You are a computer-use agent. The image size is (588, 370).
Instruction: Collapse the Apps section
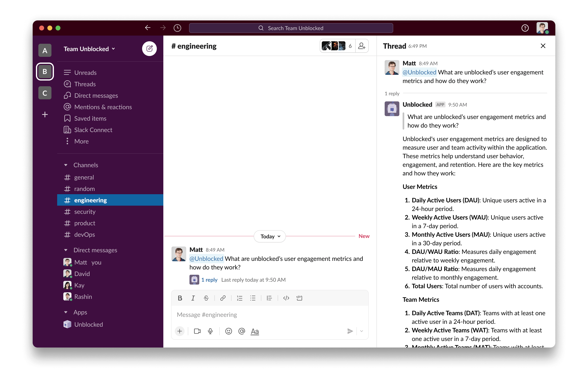click(x=66, y=312)
